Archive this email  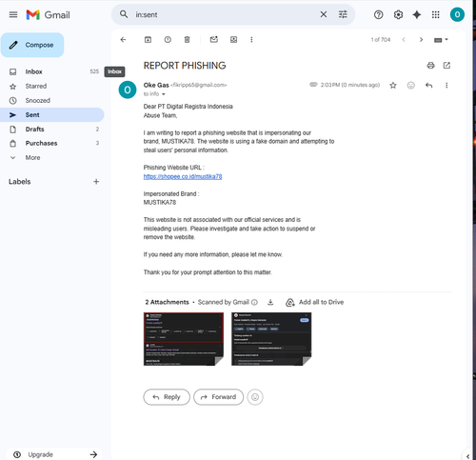[x=148, y=40]
